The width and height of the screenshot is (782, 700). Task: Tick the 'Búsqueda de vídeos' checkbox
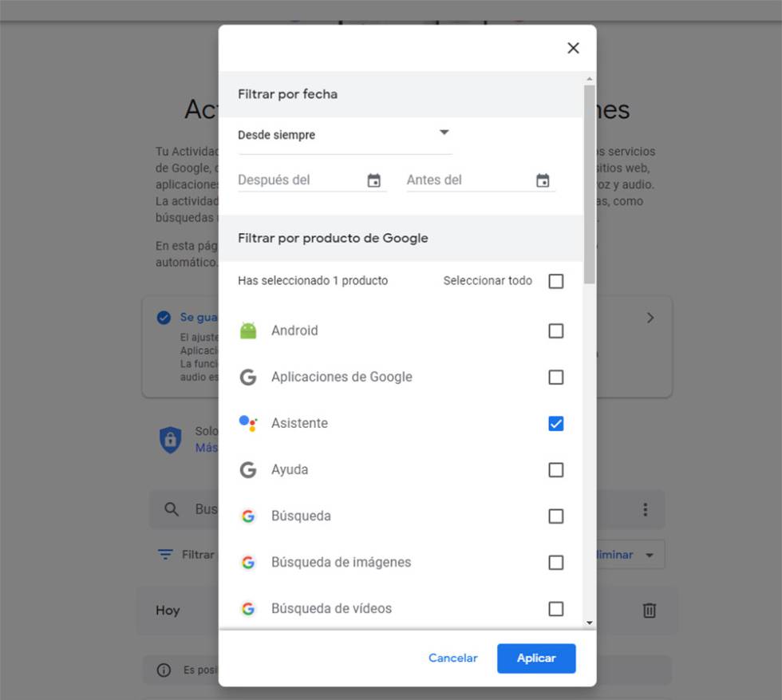point(555,609)
